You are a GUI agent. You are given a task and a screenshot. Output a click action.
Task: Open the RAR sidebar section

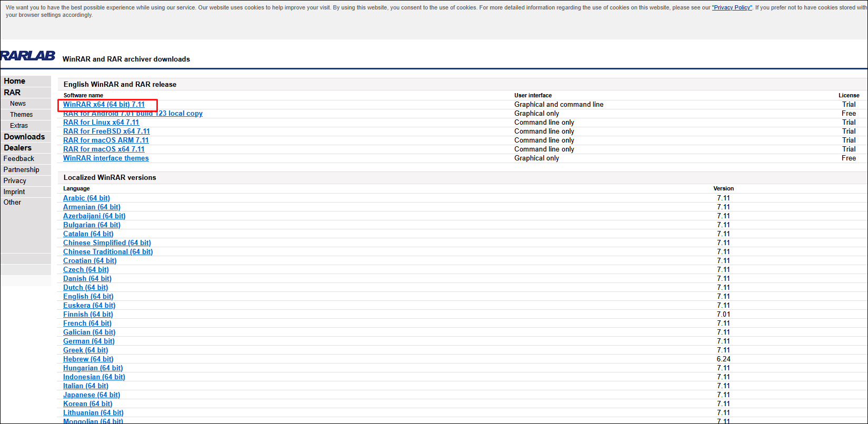pyautogui.click(x=12, y=93)
